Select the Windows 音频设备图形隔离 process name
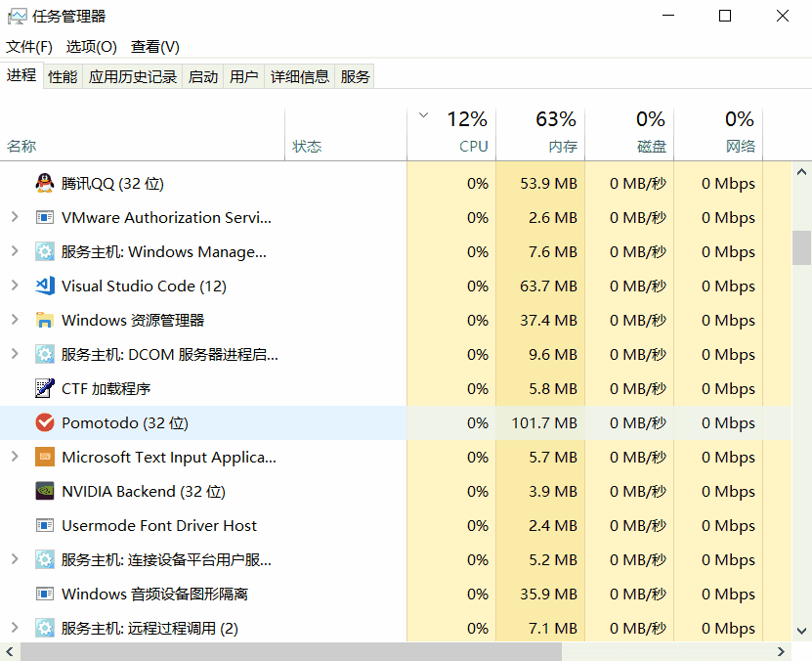This screenshot has width=812, height=661. [x=154, y=594]
